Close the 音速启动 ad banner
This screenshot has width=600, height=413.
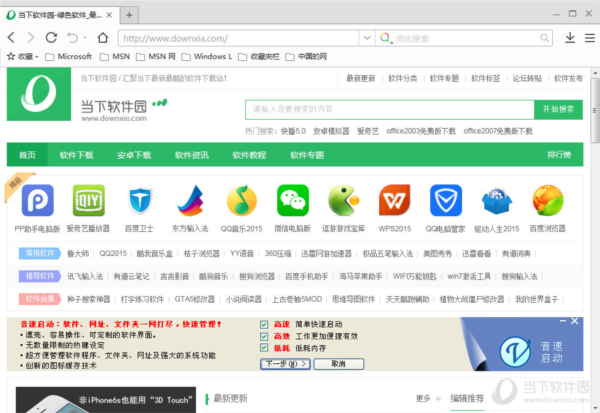pyautogui.click(x=575, y=321)
